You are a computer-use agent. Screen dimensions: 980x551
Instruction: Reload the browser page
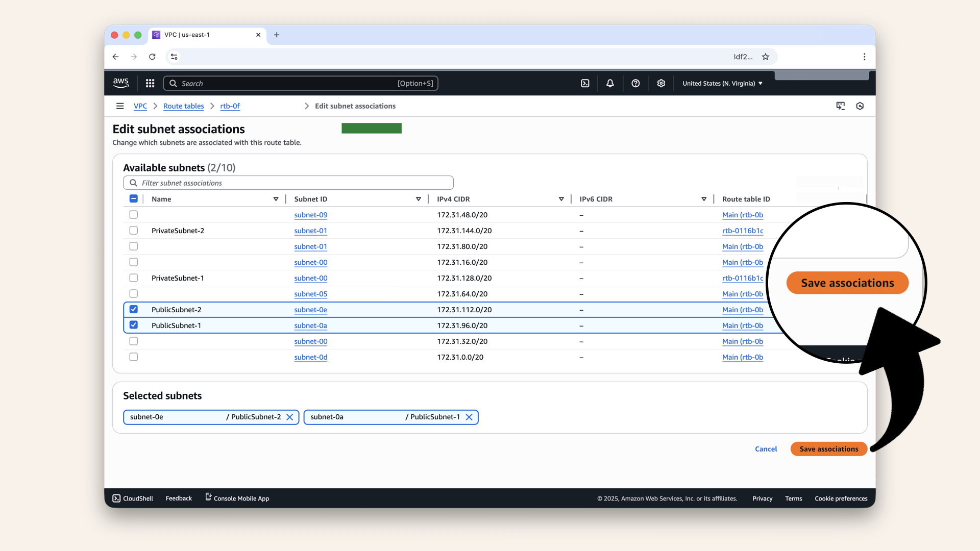point(152,57)
